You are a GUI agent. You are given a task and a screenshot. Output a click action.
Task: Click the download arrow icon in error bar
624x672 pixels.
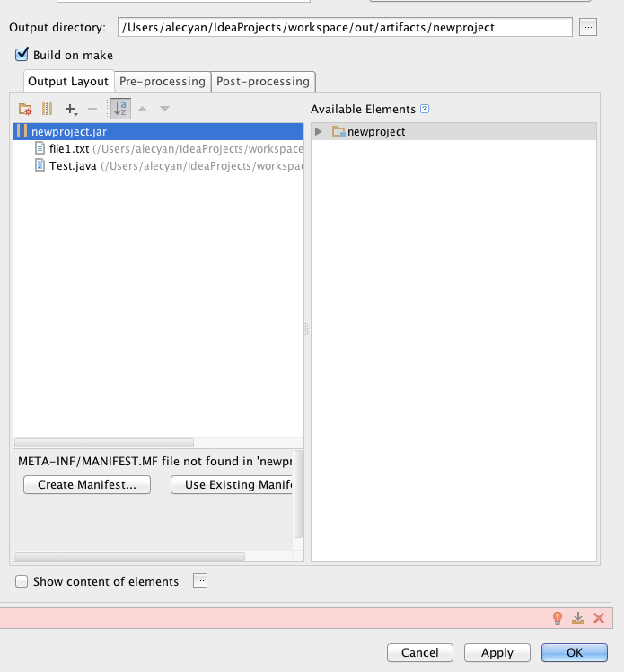(x=578, y=618)
